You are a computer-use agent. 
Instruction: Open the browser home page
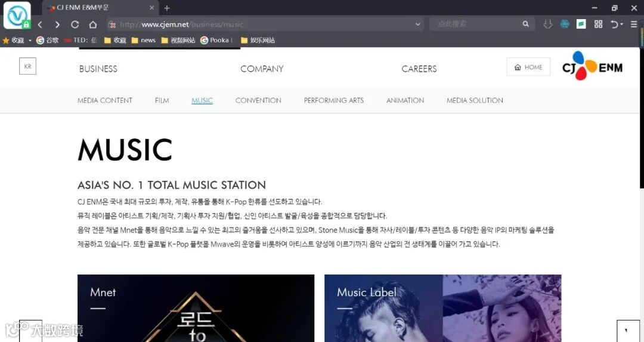(93, 24)
